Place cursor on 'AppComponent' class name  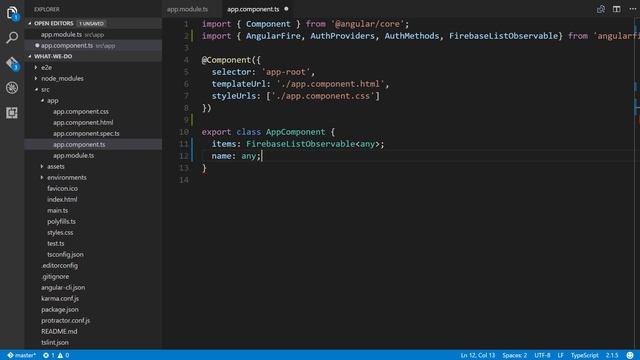(296, 132)
